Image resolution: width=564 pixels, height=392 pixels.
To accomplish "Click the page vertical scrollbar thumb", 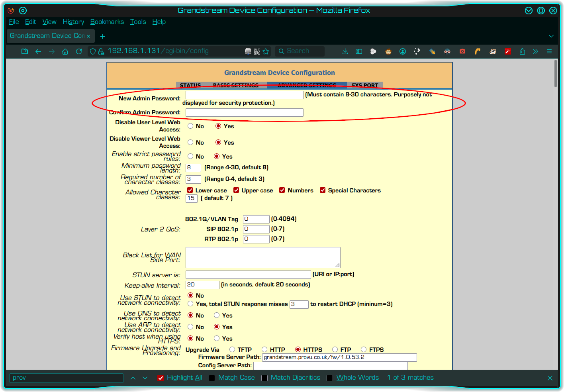I will pos(556,74).
